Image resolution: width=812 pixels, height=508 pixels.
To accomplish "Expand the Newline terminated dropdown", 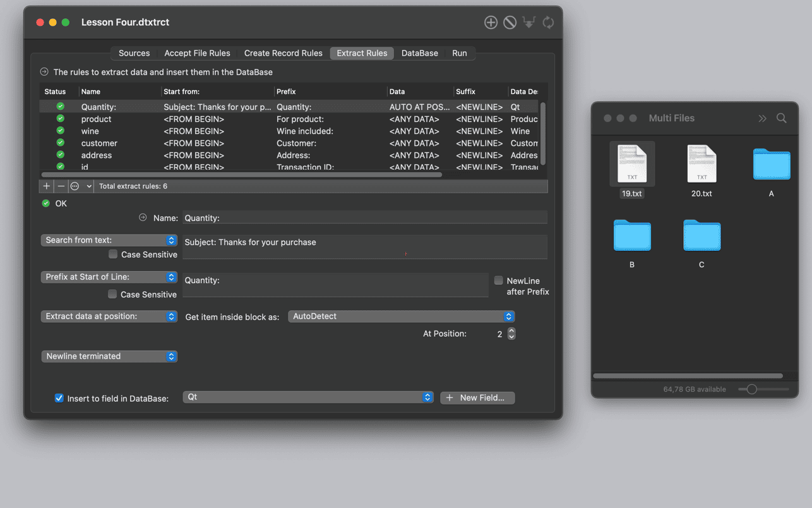I will pos(109,356).
